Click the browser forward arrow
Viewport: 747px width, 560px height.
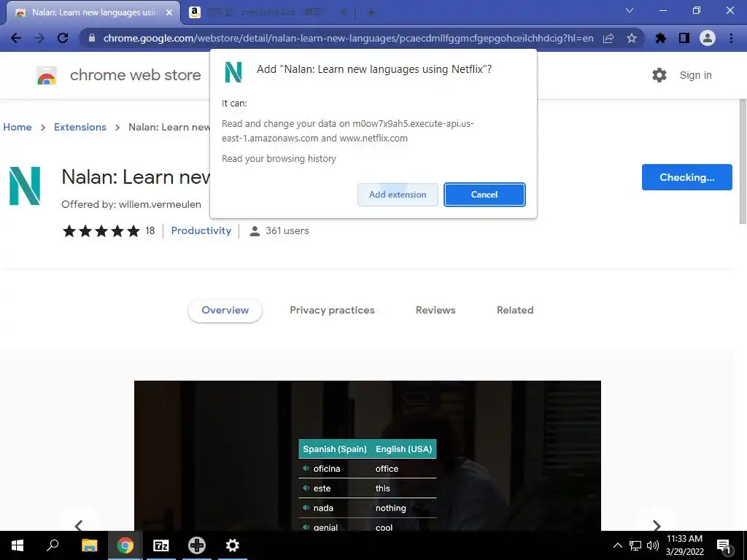pos(39,38)
